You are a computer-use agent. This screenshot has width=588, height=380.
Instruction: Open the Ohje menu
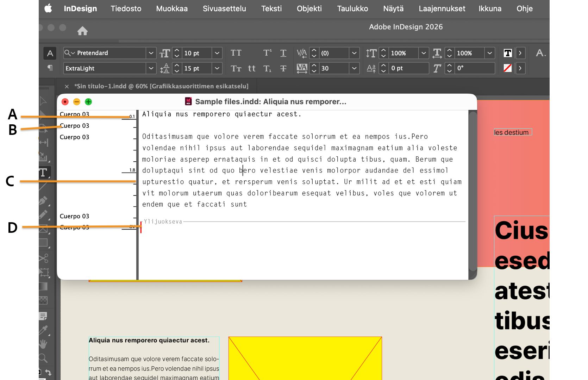524,8
